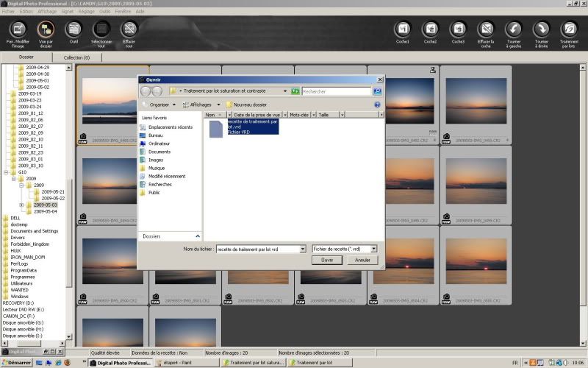The image size is (588, 368).
Task: Click the Nom du fichier text field
Action: pos(258,249)
